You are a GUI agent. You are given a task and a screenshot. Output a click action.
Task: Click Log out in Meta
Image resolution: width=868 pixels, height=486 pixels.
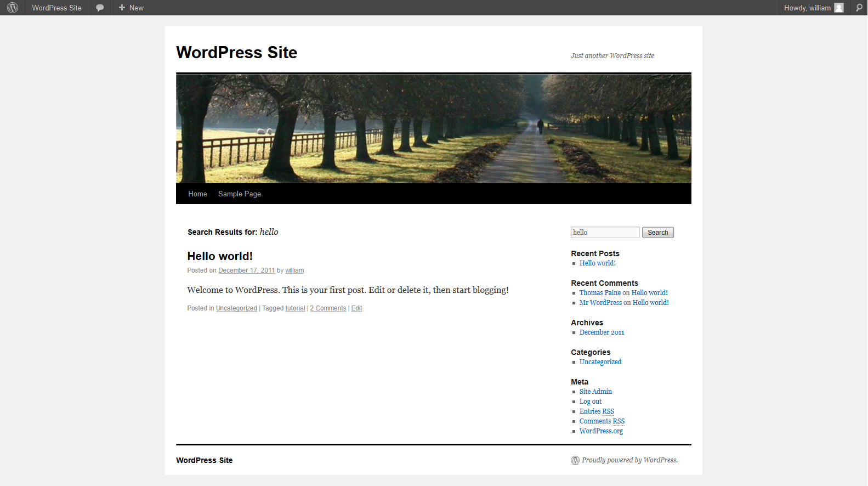pyautogui.click(x=590, y=402)
